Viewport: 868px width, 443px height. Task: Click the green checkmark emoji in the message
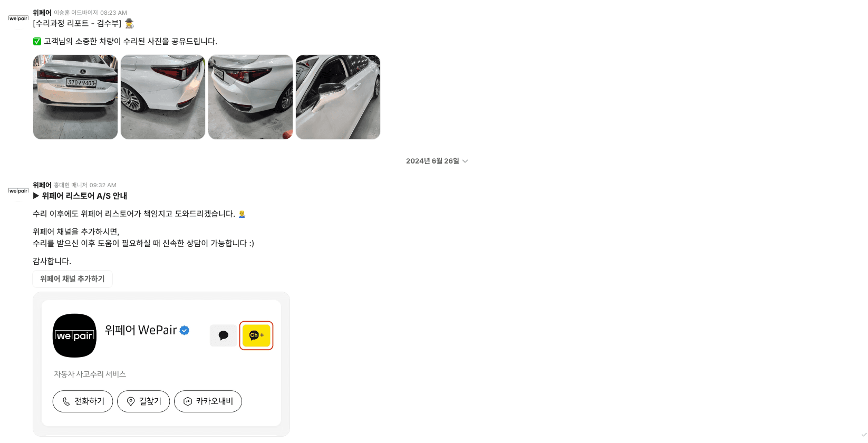pos(37,41)
